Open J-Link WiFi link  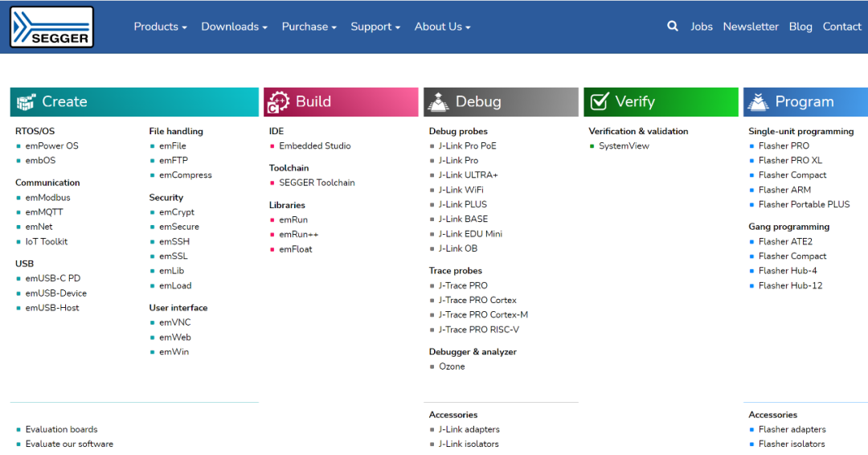point(461,190)
